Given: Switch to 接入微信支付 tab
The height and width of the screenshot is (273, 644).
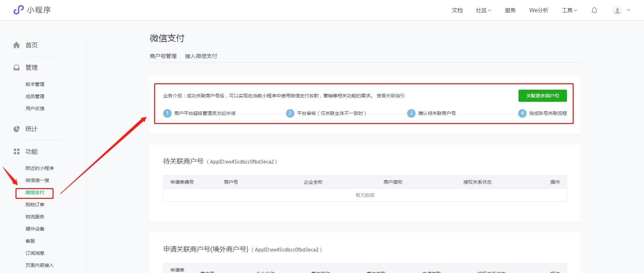Looking at the screenshot, I should coord(201,56).
